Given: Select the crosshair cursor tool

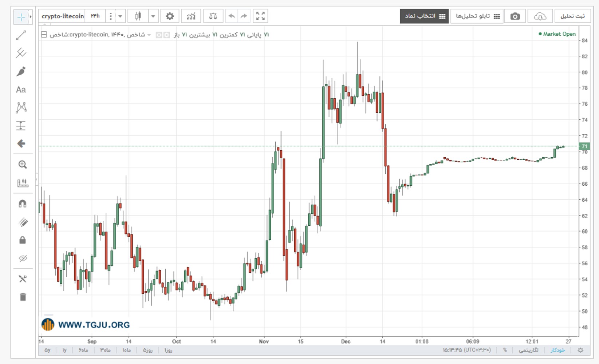Looking at the screenshot, I should 21,17.
